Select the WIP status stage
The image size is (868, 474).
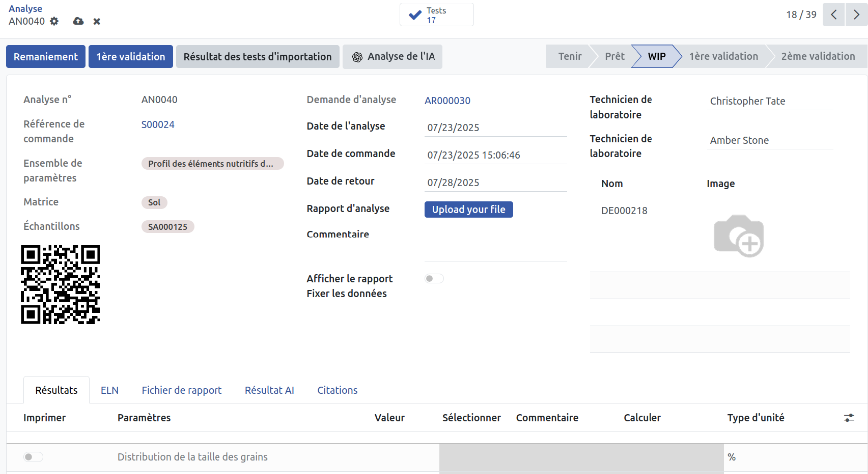pos(656,56)
